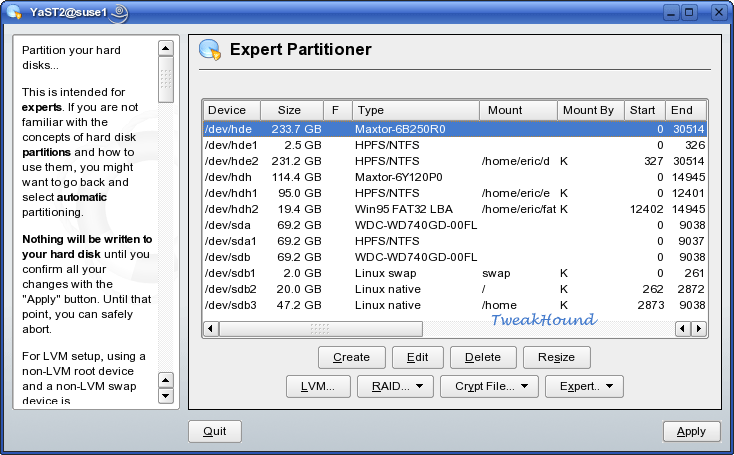Image resolution: width=734 pixels, height=455 pixels.
Task: Click table horizontal scroll left arrow
Action: point(211,329)
